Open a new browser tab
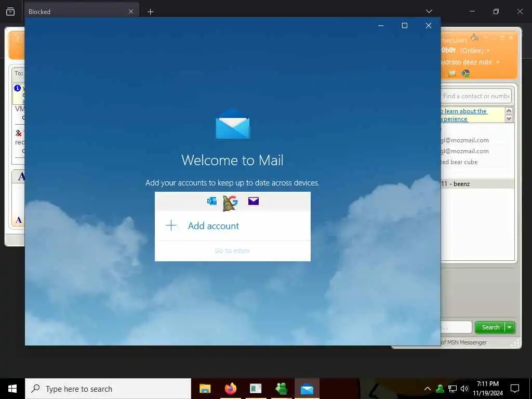Screen dimensions: 532x399 [150, 12]
